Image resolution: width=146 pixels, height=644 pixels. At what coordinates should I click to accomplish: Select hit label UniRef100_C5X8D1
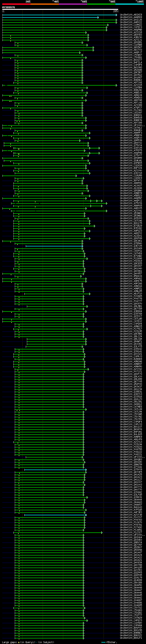(x=131, y=58)
